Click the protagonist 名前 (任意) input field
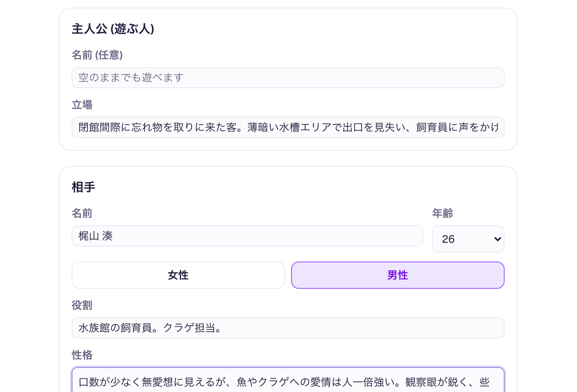The height and width of the screenshot is (392, 577). coord(288,77)
